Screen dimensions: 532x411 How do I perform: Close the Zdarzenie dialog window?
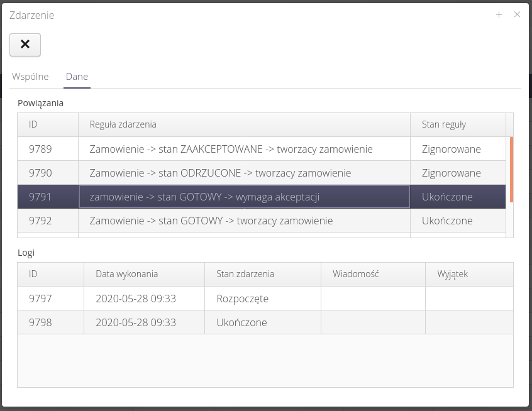(x=517, y=15)
